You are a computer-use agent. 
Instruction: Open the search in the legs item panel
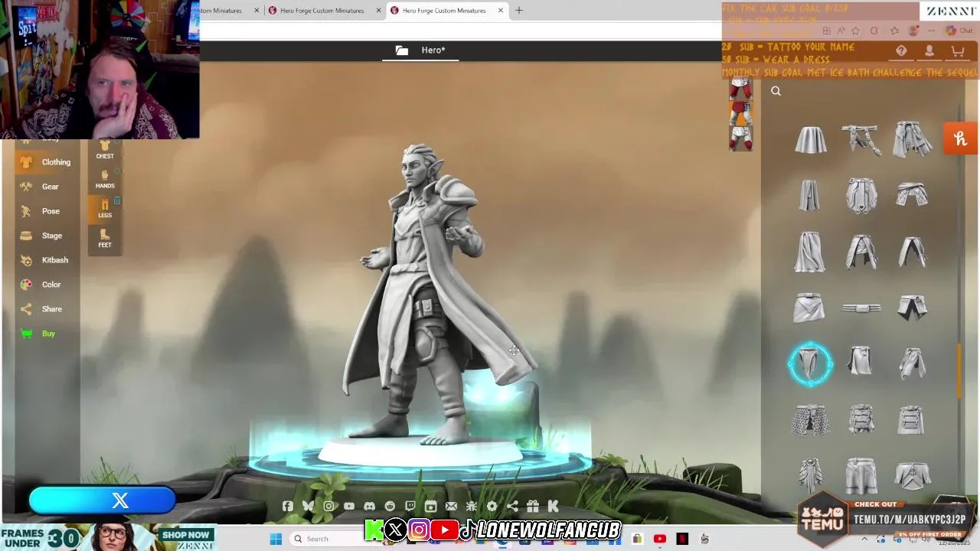click(776, 91)
